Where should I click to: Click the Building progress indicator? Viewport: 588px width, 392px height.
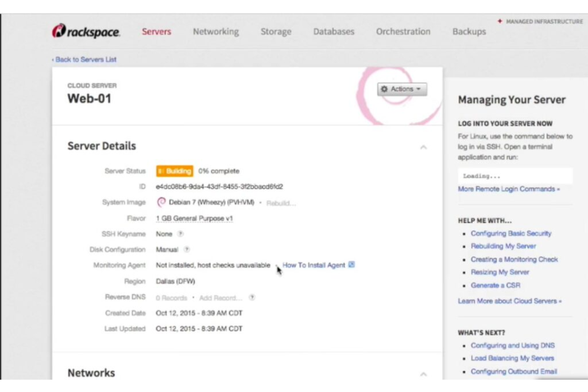(175, 171)
